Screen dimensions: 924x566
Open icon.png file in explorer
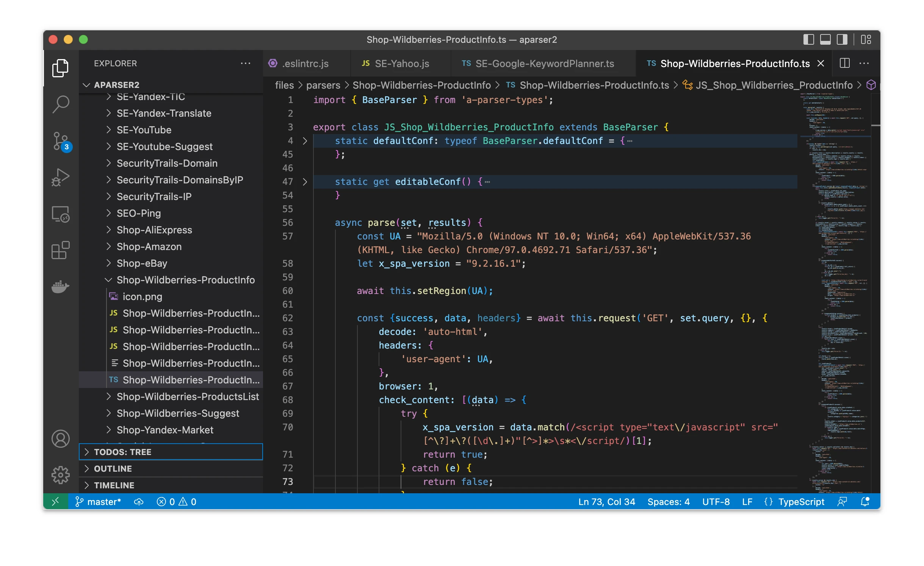click(x=171, y=297)
